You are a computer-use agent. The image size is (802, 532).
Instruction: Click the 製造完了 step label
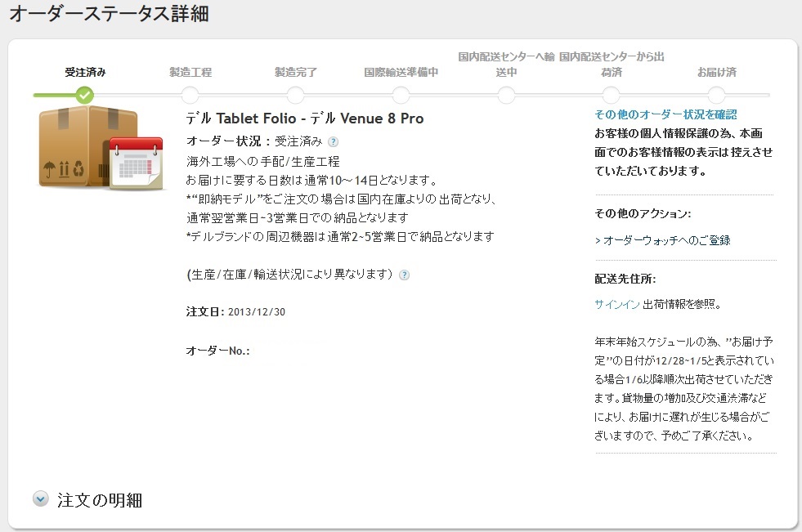coord(296,72)
